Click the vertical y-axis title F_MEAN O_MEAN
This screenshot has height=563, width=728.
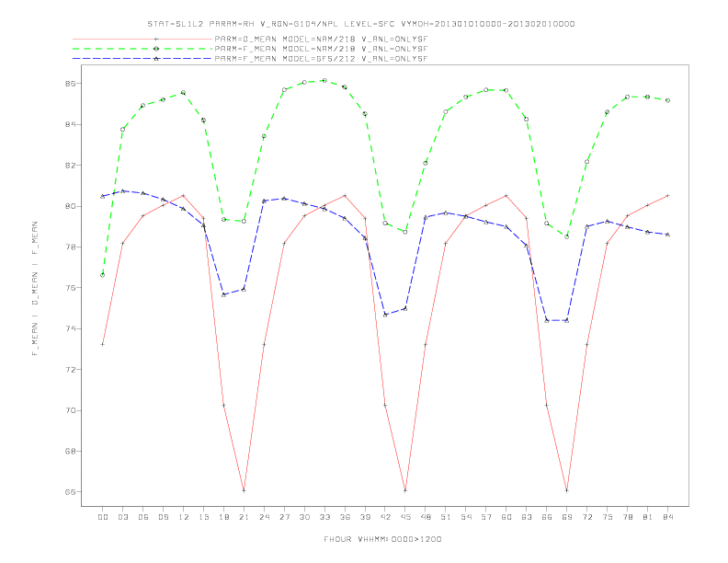35,289
